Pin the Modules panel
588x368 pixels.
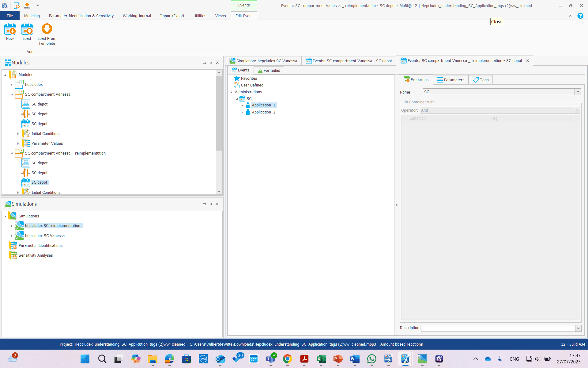tap(211, 63)
